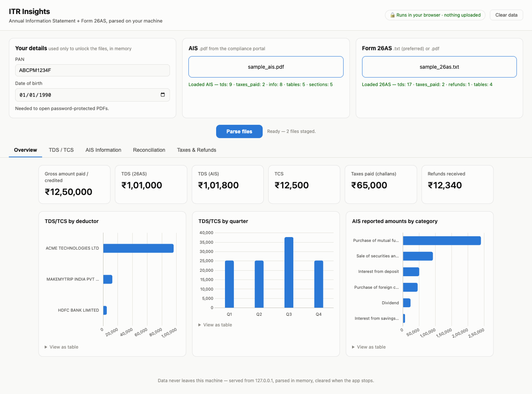Click the 'Form 26AS' heading

[x=377, y=48]
